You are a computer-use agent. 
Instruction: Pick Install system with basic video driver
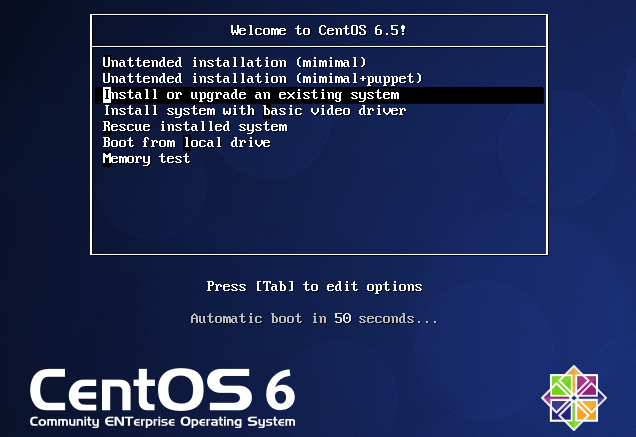(254, 111)
